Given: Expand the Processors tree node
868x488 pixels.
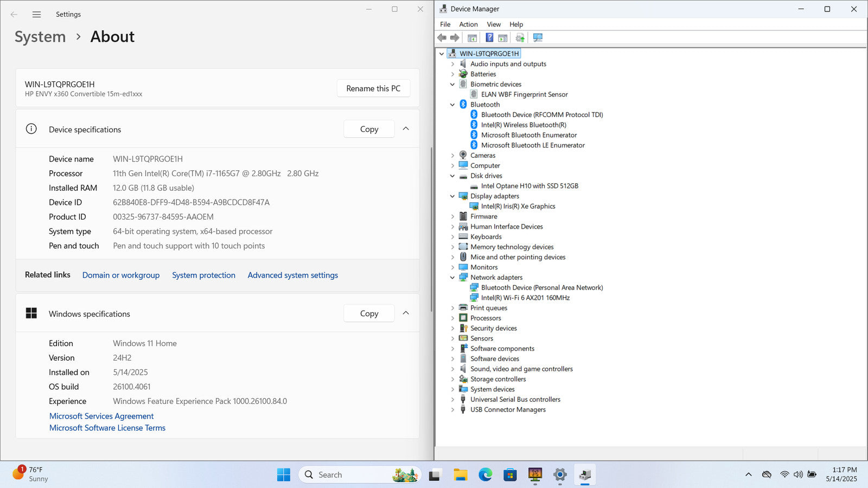Looking at the screenshot, I should click(x=452, y=318).
